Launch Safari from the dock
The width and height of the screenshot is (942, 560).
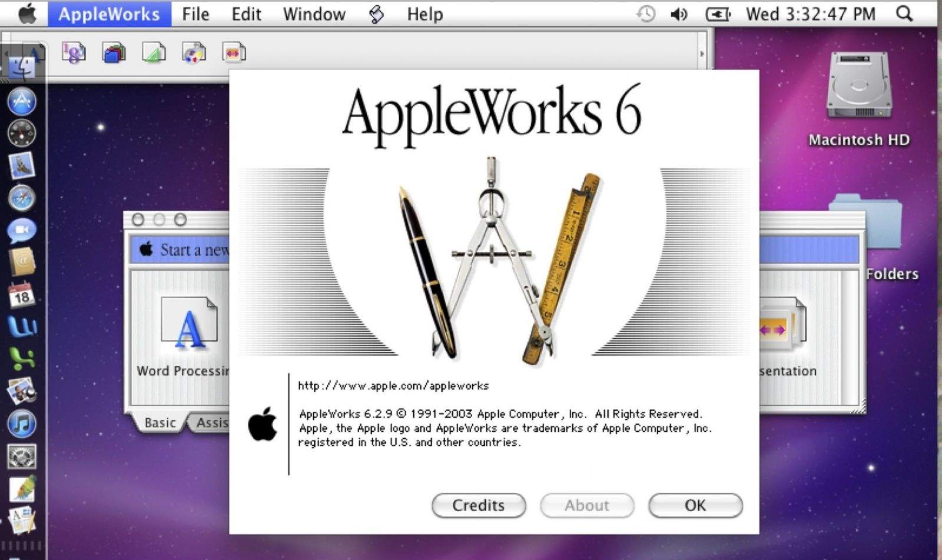[x=22, y=198]
